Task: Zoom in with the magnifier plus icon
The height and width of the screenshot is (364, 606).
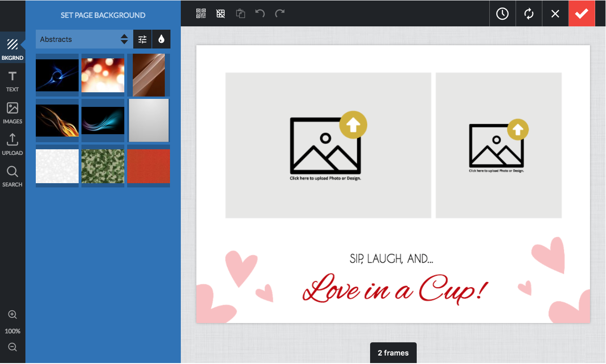Action: tap(12, 315)
